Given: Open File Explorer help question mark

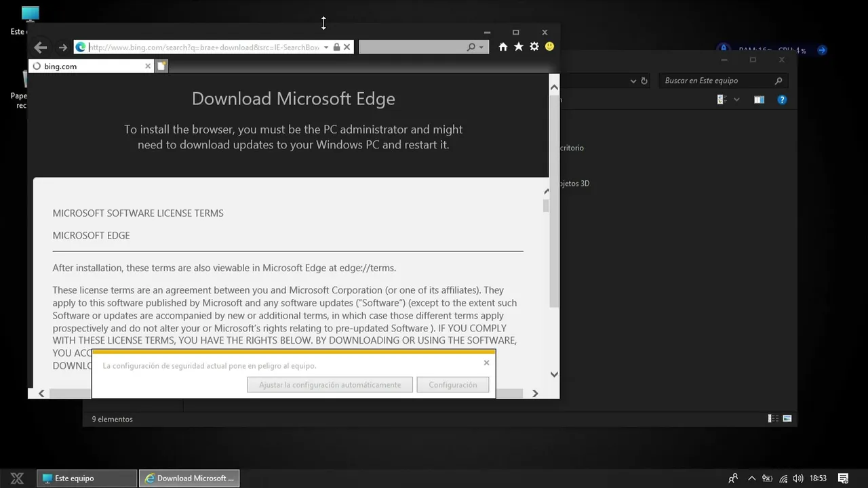Looking at the screenshot, I should (782, 100).
